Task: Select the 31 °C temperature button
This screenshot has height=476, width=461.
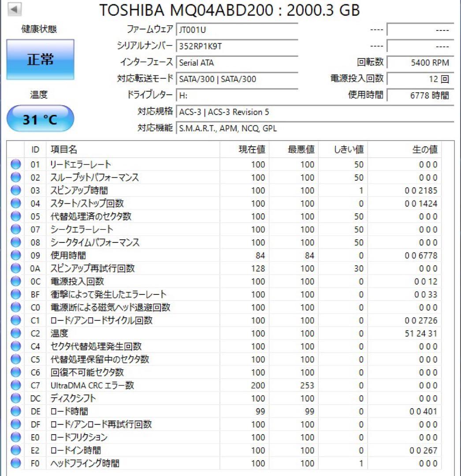Action: click(41, 119)
